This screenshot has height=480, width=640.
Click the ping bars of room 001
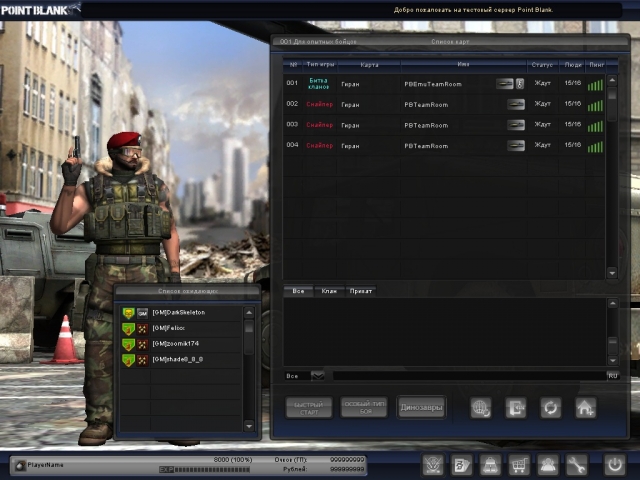pos(595,85)
